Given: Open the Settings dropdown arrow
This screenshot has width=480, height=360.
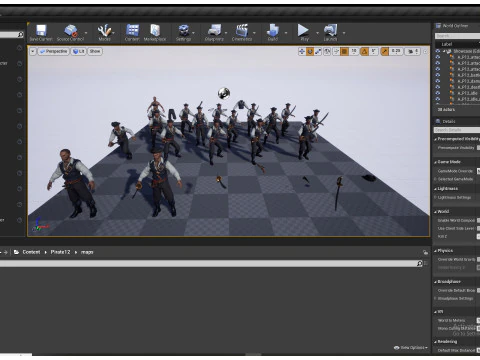Looking at the screenshot, I should pos(193,33).
